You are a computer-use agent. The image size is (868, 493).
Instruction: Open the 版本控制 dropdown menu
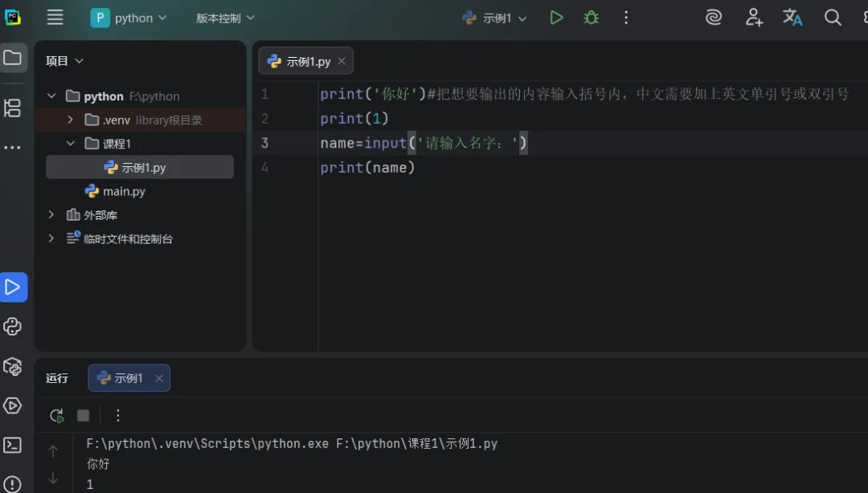click(x=225, y=18)
